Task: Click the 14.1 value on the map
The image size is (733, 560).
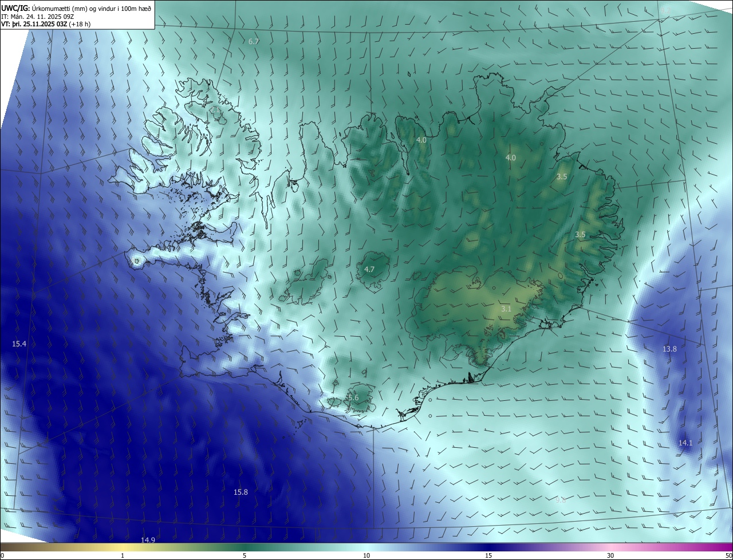Action: tap(685, 443)
